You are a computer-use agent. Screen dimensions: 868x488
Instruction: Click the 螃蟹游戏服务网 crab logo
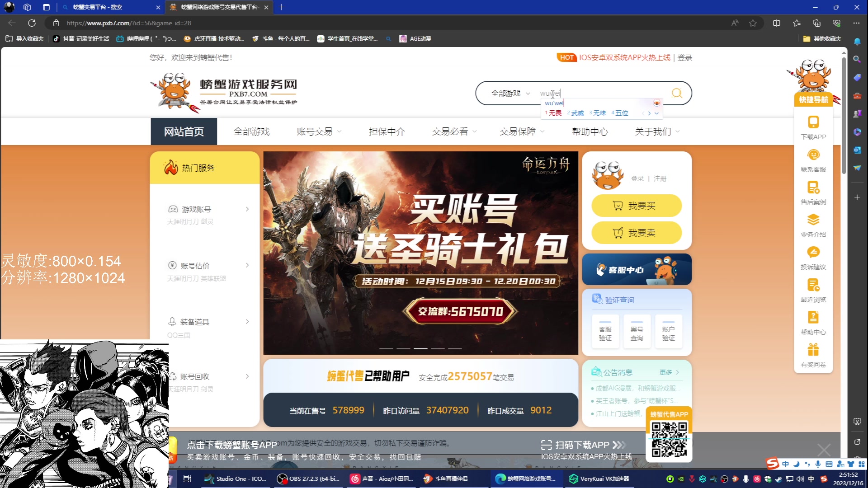click(224, 92)
